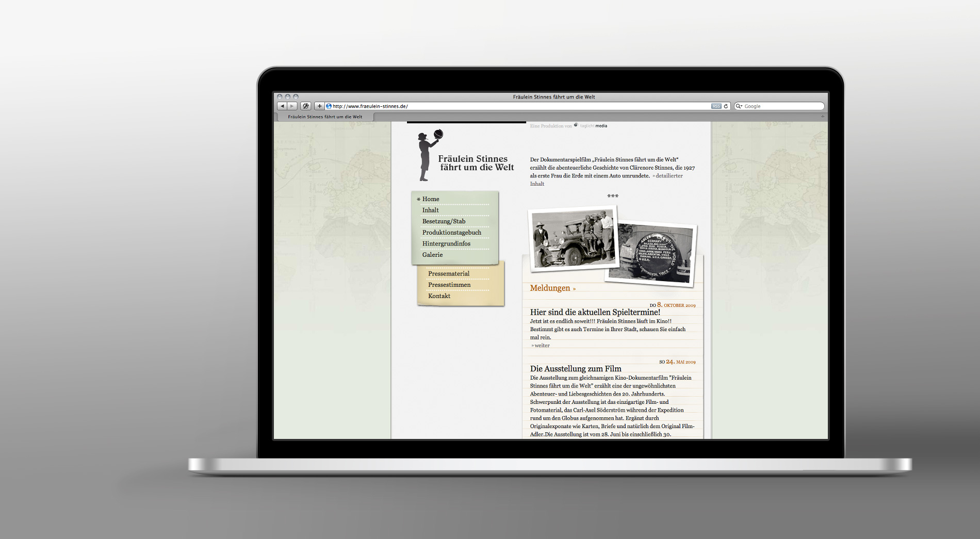Image resolution: width=980 pixels, height=539 pixels.
Task: Select the Fräulein Stinnes browser tab
Action: point(325,117)
